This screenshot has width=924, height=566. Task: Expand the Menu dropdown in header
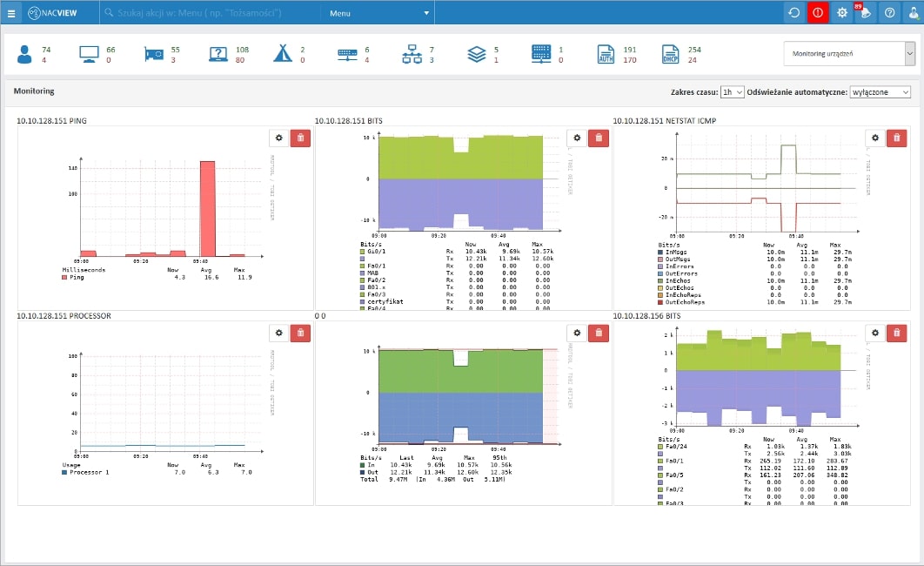(x=378, y=13)
